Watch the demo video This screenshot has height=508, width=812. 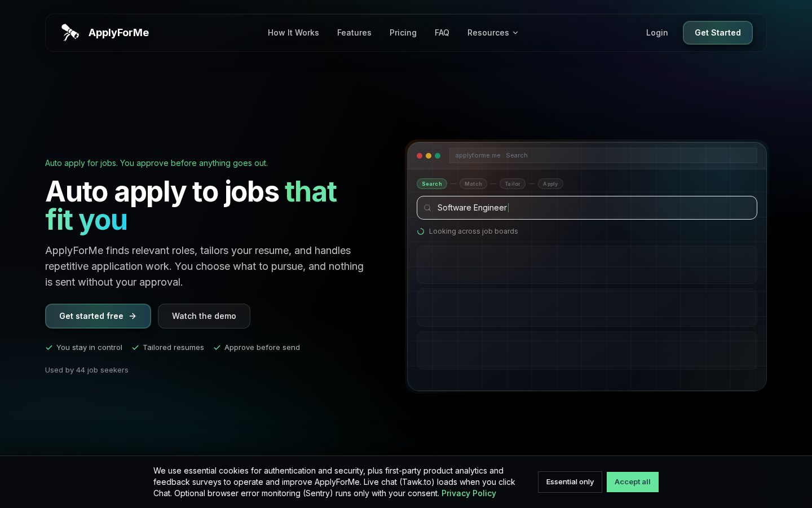click(204, 316)
